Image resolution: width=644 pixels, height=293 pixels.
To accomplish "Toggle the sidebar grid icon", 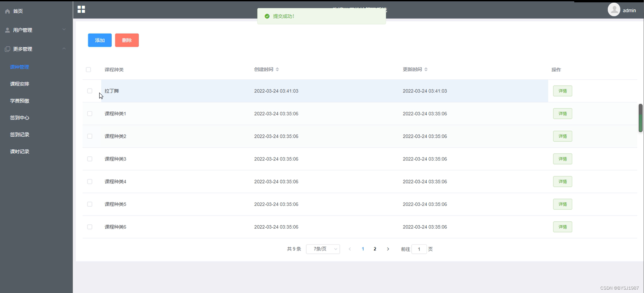I will click(81, 9).
